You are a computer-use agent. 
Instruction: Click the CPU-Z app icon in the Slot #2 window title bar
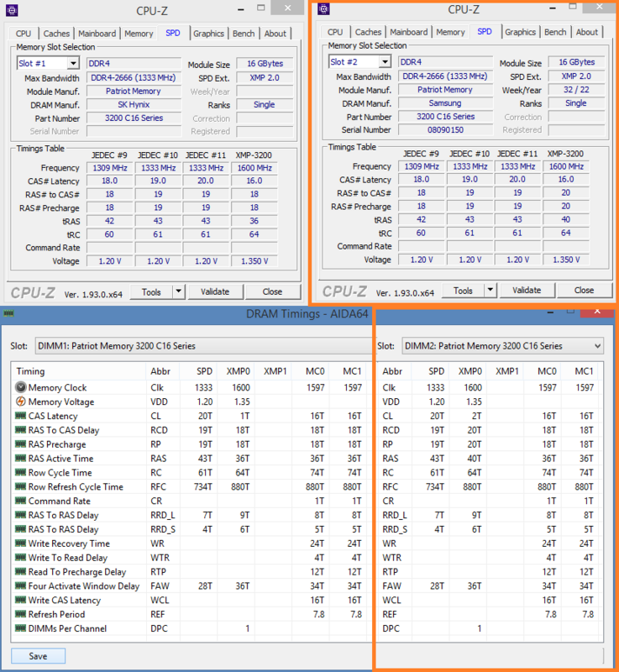tap(323, 9)
